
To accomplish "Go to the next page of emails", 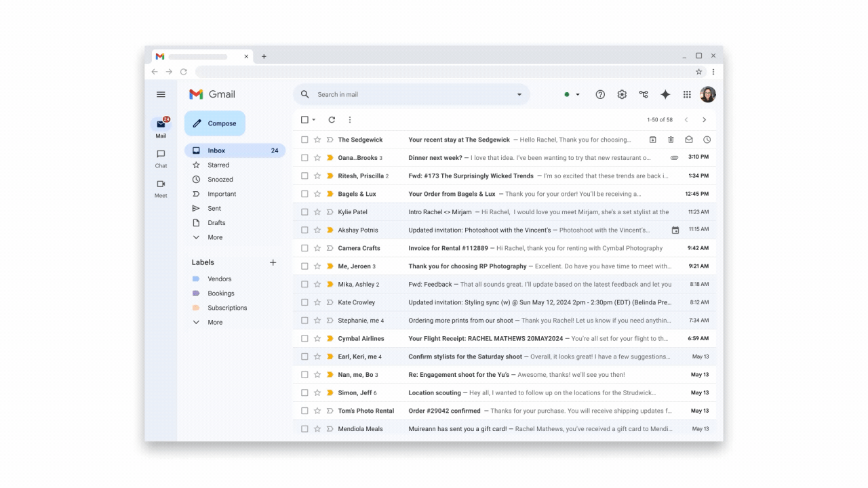I will pos(704,120).
